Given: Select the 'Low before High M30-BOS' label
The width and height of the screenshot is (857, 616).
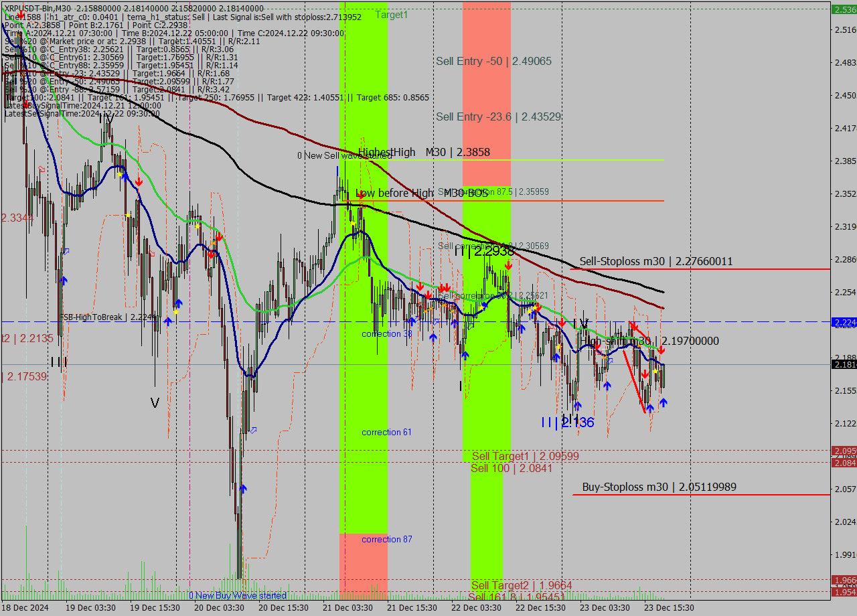Looking at the screenshot, I should coord(422,194).
